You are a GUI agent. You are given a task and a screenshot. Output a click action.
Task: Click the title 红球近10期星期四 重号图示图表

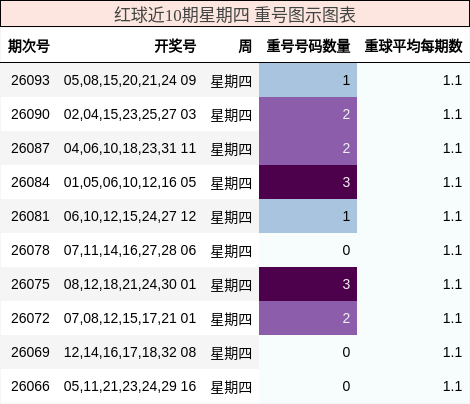point(235,15)
